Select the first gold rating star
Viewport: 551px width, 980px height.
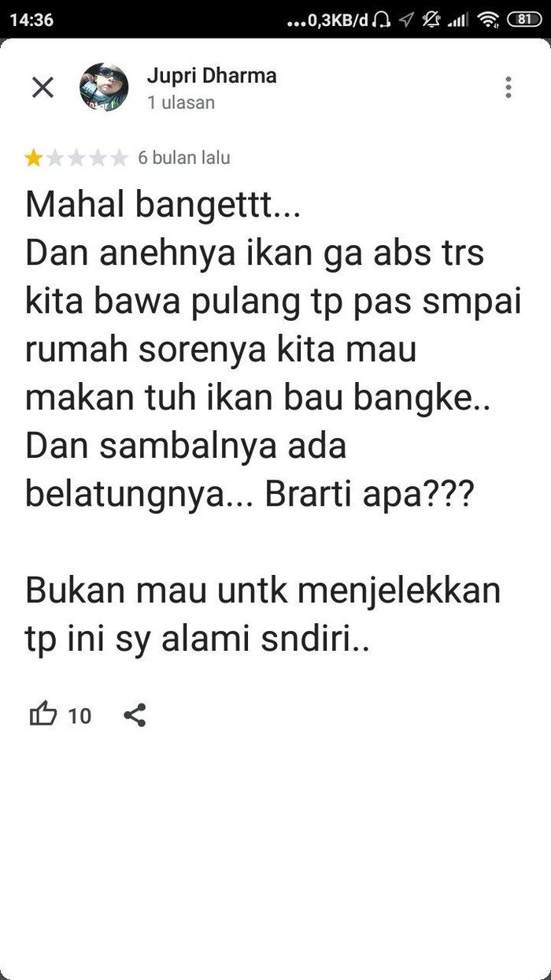coord(33,158)
